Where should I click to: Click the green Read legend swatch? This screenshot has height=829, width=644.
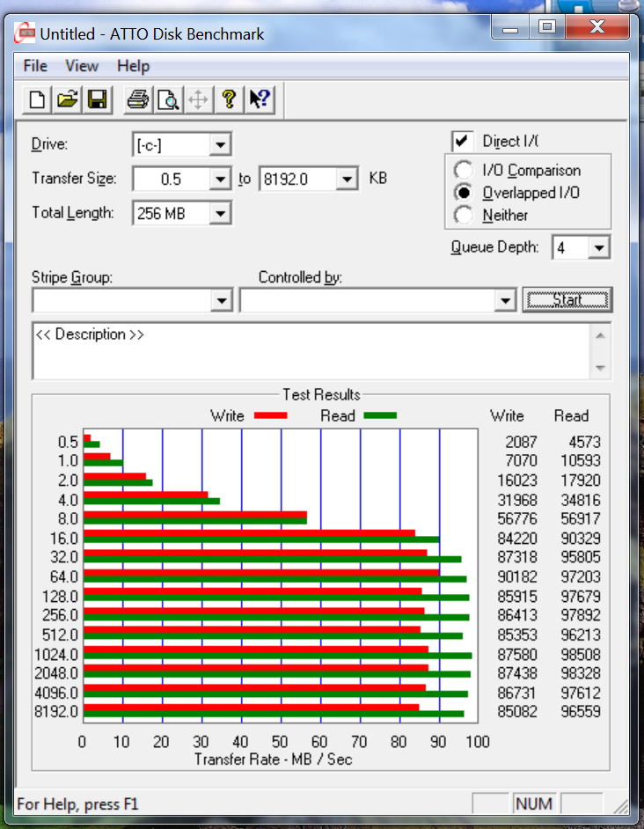point(380,415)
